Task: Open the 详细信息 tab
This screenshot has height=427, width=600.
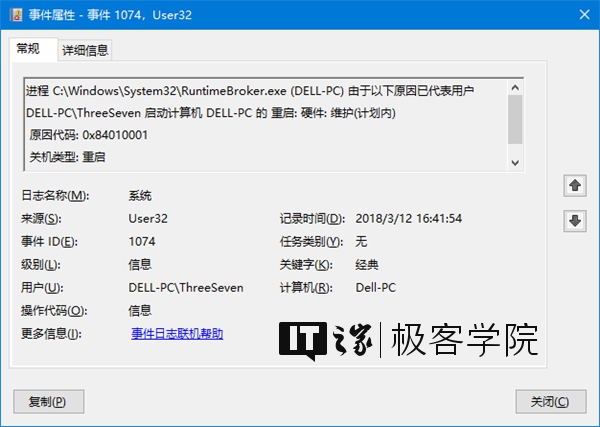Action: coord(85,50)
